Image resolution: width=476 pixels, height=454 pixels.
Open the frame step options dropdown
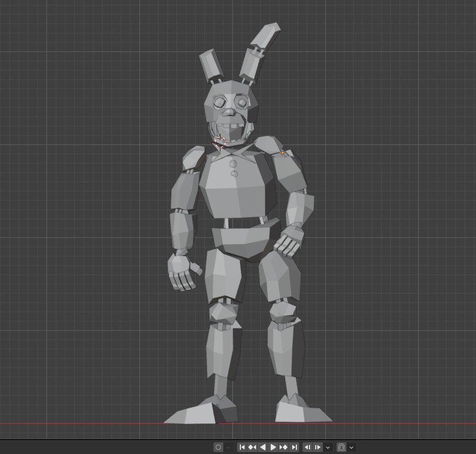pos(328,447)
